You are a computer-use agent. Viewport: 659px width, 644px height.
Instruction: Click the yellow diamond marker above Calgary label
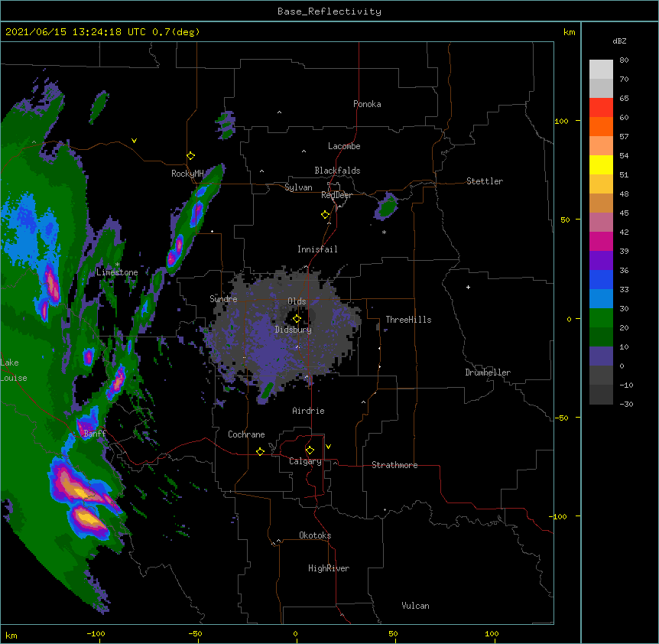tap(310, 450)
